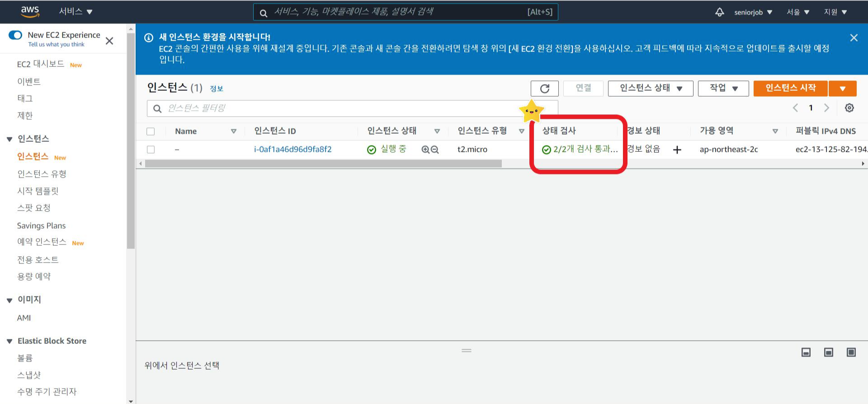Viewport: 868px width, 404px height.
Task: Go to the next page arrow
Action: click(826, 108)
